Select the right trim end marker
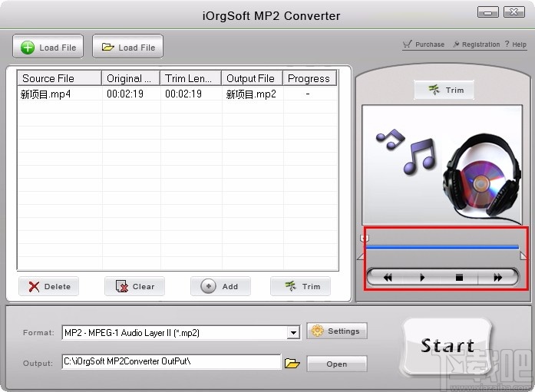Screen dimensions: 535x392 click(x=523, y=256)
